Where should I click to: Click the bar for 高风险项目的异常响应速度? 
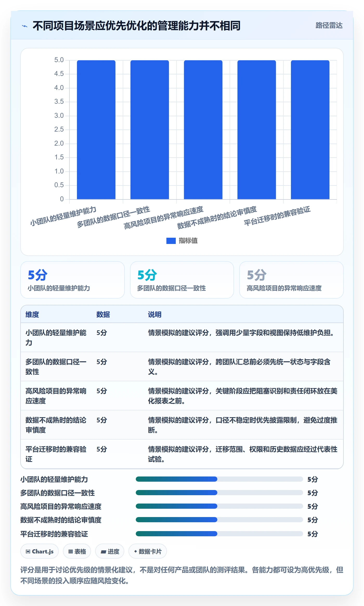point(203,130)
